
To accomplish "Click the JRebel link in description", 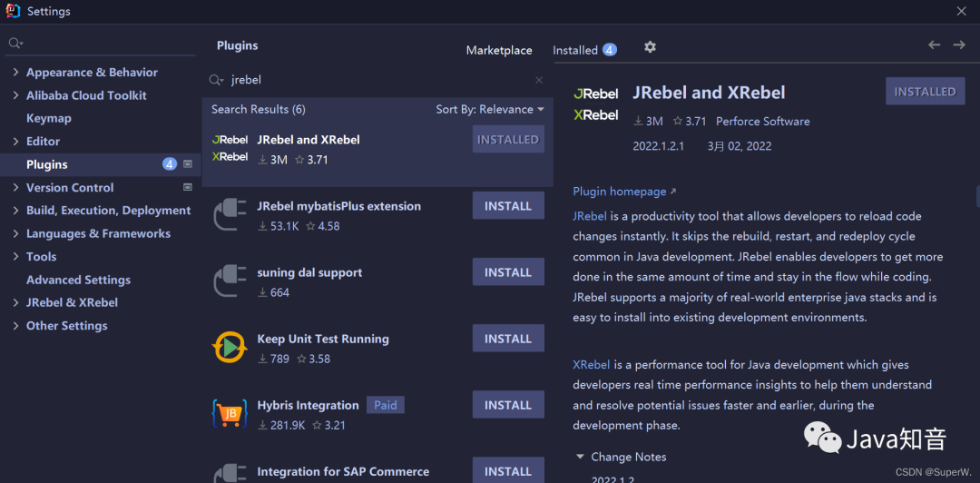I will (590, 216).
